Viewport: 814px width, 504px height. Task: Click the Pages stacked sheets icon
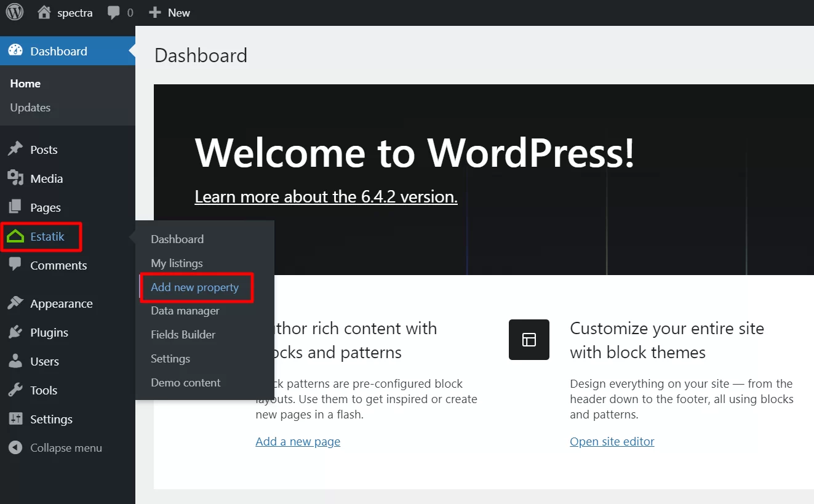(x=15, y=207)
